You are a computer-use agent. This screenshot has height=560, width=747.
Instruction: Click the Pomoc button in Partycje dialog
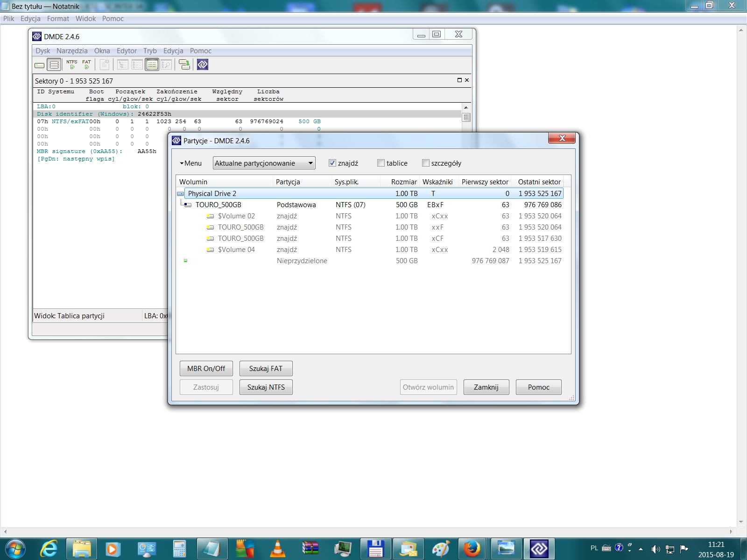click(x=538, y=387)
